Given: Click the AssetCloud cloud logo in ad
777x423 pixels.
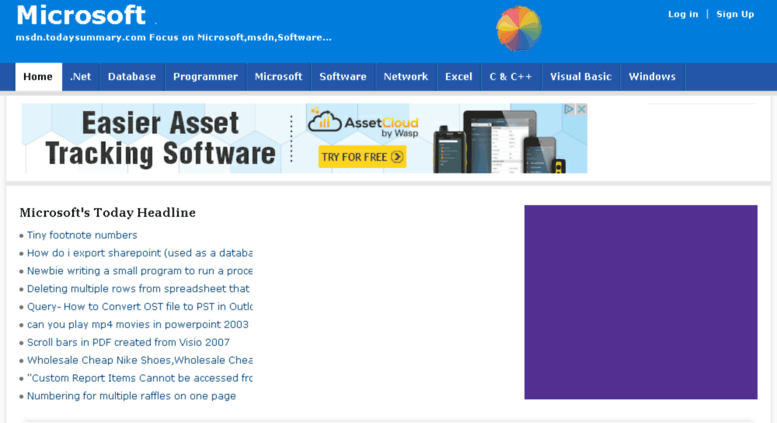Looking at the screenshot, I should click(325, 120).
